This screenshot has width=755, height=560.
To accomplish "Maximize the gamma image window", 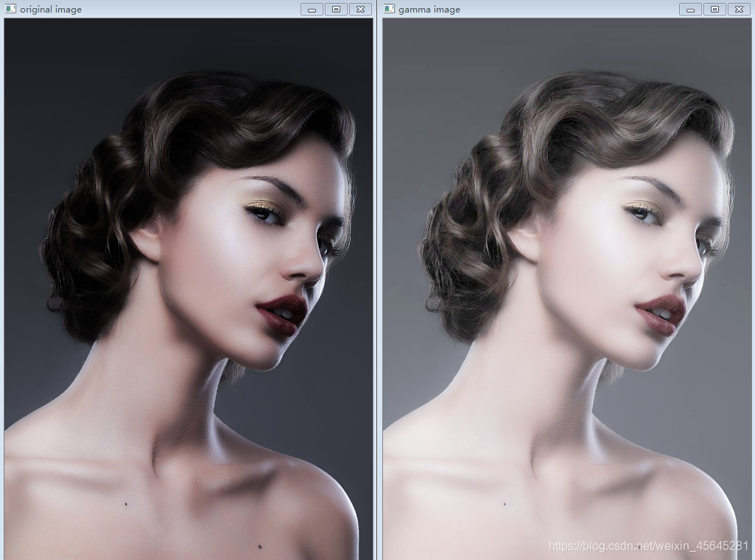I will tap(714, 9).
